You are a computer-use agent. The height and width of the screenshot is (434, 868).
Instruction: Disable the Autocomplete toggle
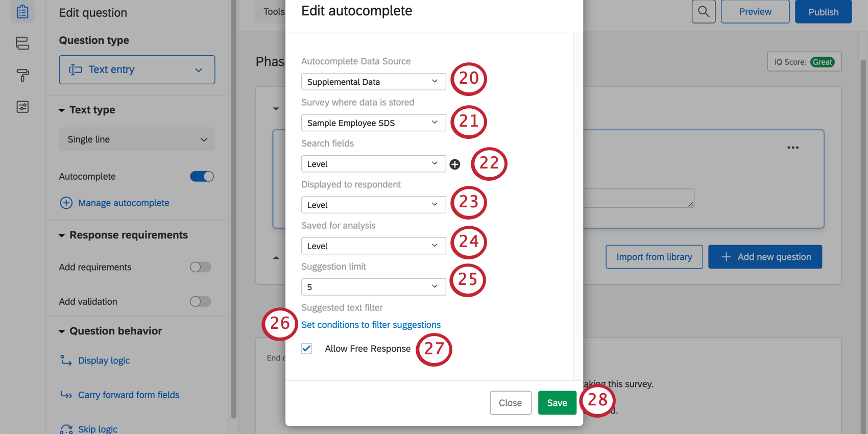click(202, 176)
